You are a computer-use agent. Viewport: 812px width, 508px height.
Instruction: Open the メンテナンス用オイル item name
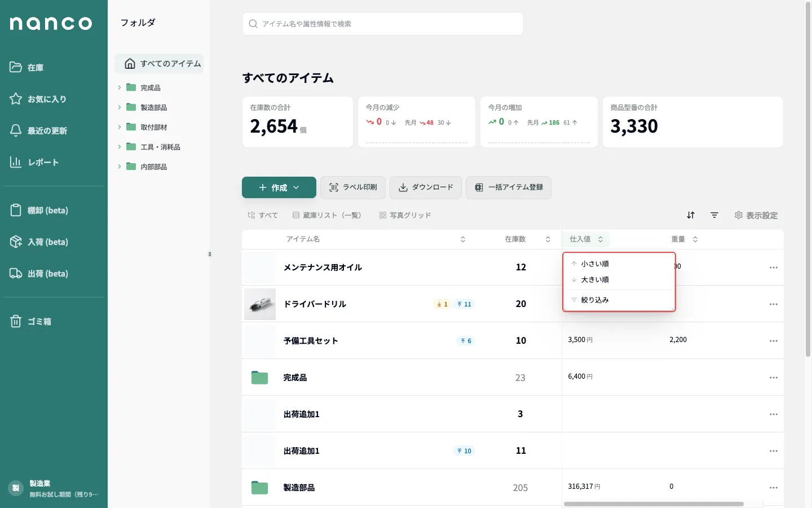(x=323, y=268)
